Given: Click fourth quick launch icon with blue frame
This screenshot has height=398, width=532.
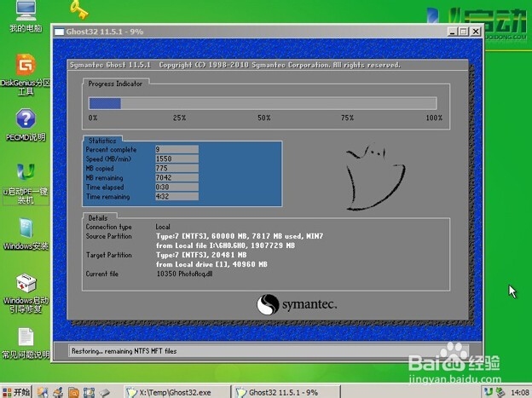Looking at the screenshot, I should tap(89, 393).
